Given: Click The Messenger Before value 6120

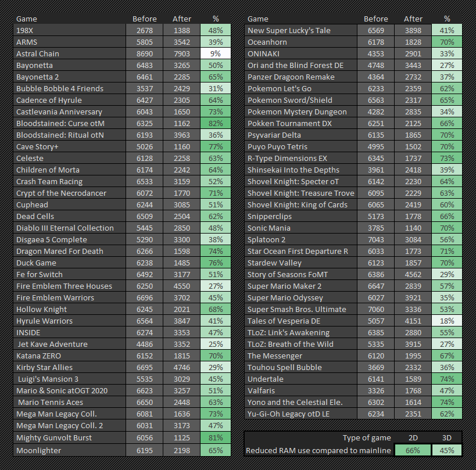Looking at the screenshot, I should click(x=376, y=356).
